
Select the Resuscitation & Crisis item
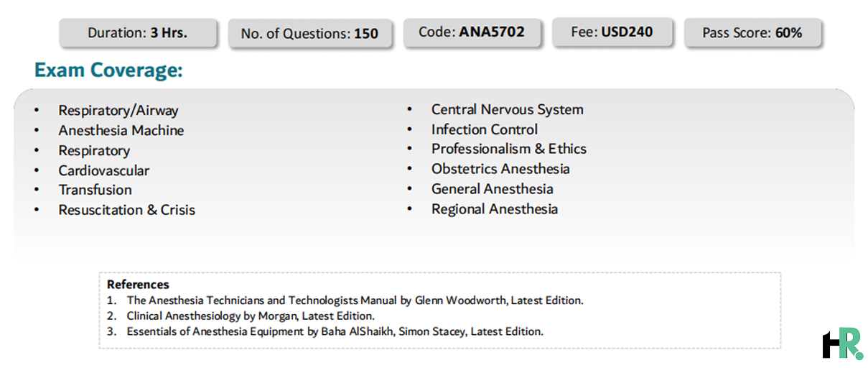pos(127,210)
